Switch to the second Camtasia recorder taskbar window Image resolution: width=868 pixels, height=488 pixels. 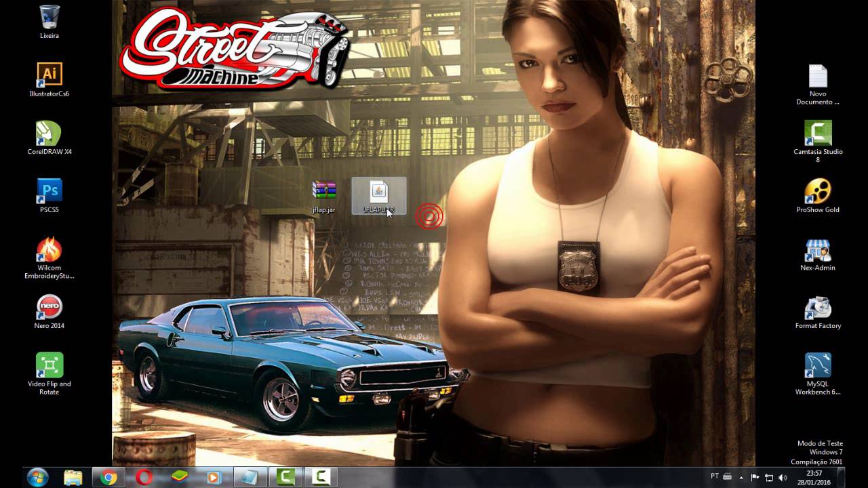tap(321, 477)
